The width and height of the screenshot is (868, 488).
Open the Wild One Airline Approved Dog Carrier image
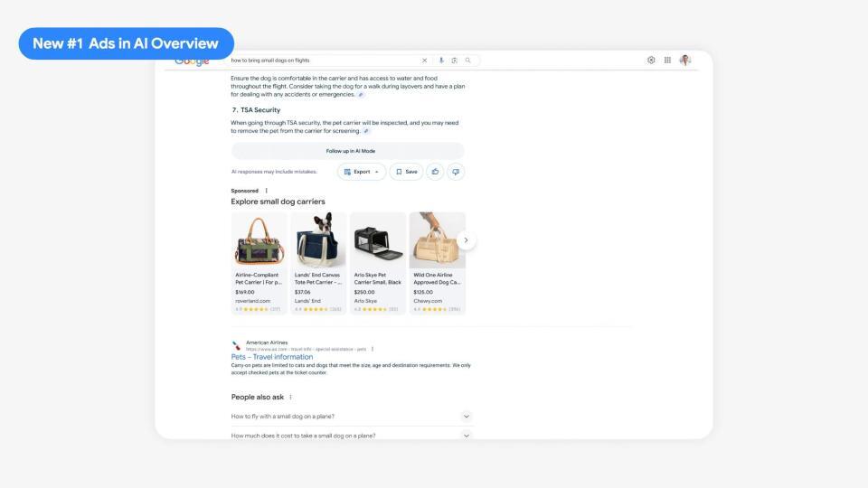(x=438, y=240)
